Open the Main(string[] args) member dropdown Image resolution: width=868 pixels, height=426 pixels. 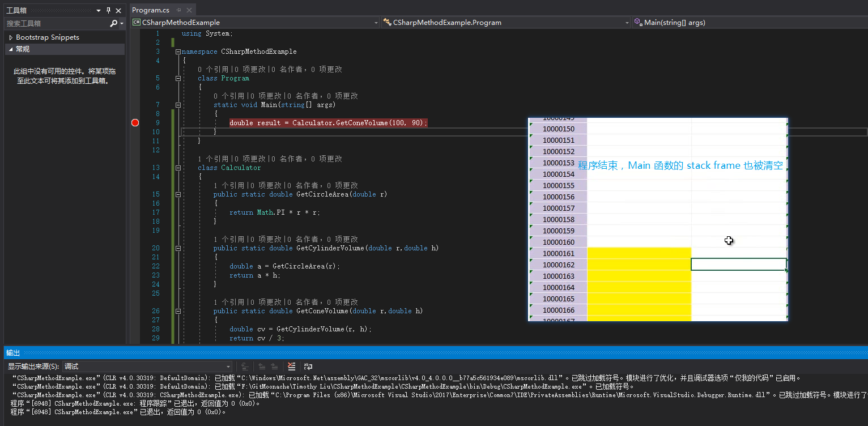coord(750,23)
